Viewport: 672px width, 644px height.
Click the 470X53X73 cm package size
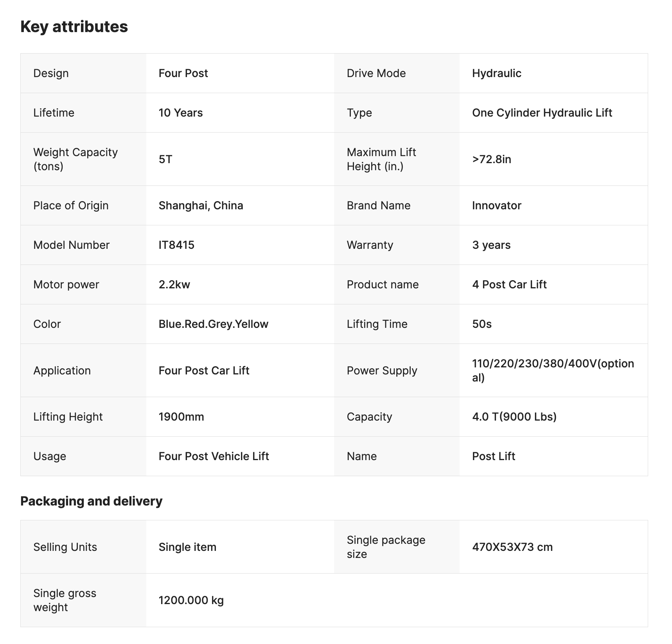[x=512, y=547]
